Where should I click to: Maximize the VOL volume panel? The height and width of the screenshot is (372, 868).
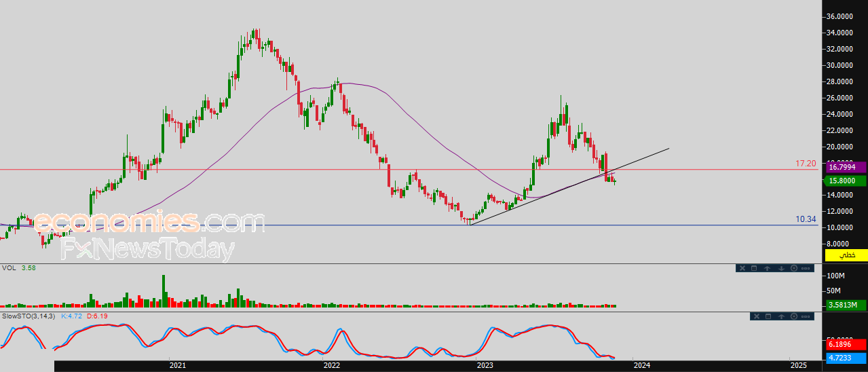pyautogui.click(x=754, y=268)
